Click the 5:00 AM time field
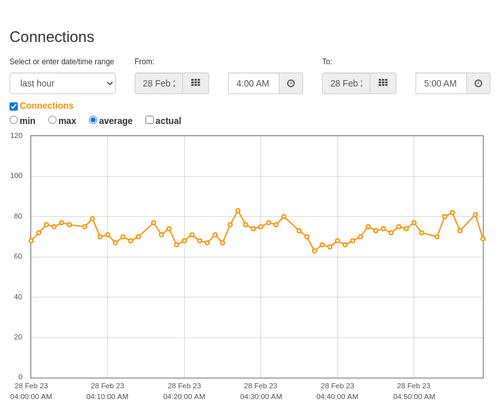500x403 pixels. [441, 83]
